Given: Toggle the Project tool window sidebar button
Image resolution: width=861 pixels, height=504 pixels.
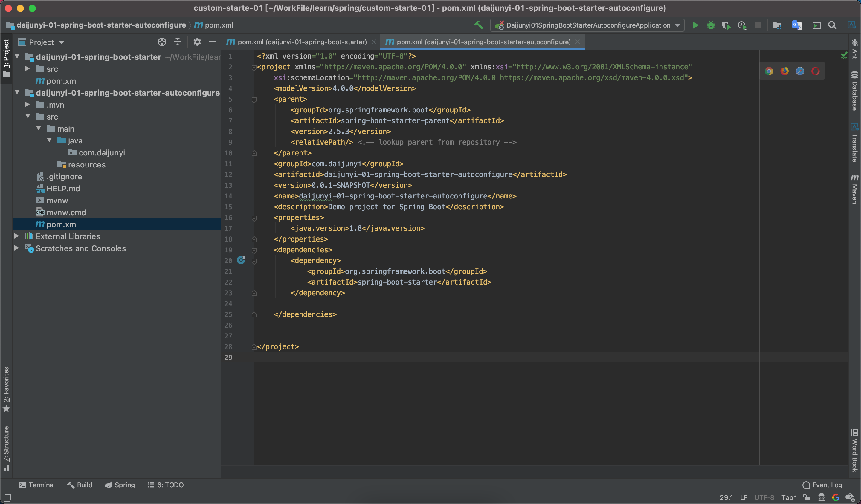Looking at the screenshot, I should pyautogui.click(x=6, y=58).
